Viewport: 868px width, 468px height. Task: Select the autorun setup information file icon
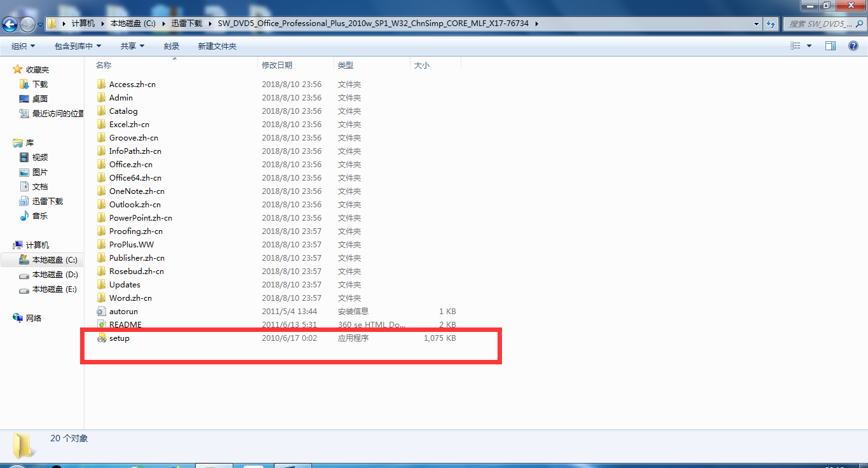pyautogui.click(x=101, y=312)
